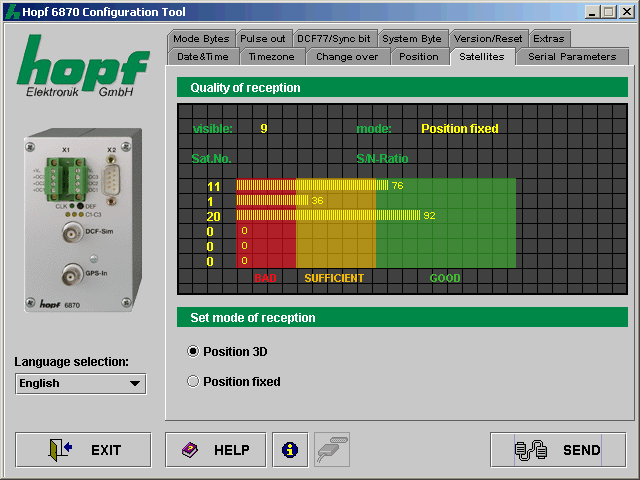
Task: Click the S/N value 36
Action: pos(318,200)
